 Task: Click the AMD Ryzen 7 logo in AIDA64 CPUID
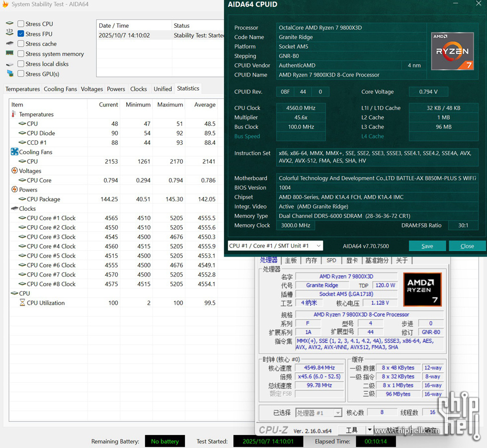(452, 51)
